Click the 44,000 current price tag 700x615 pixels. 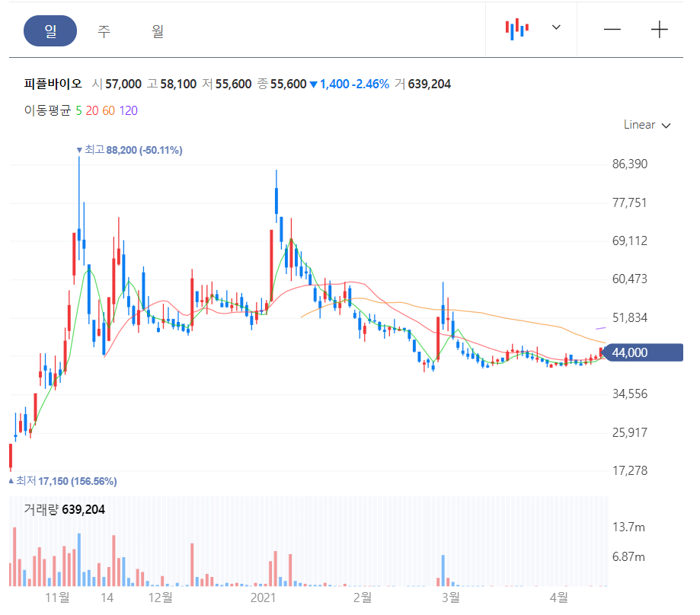click(643, 352)
